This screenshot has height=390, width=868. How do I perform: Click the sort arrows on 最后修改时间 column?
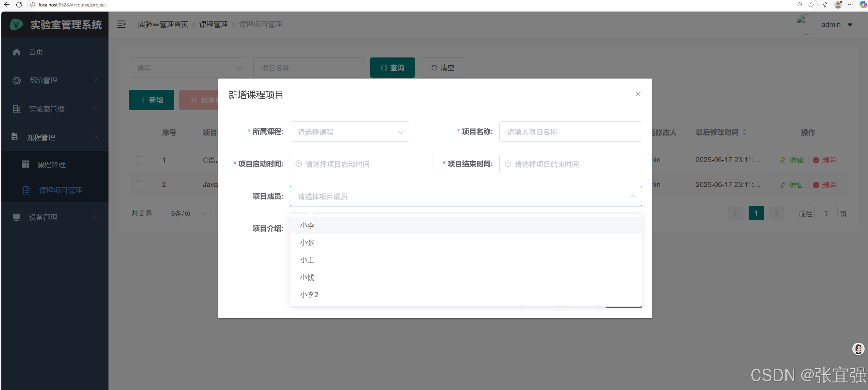[745, 132]
